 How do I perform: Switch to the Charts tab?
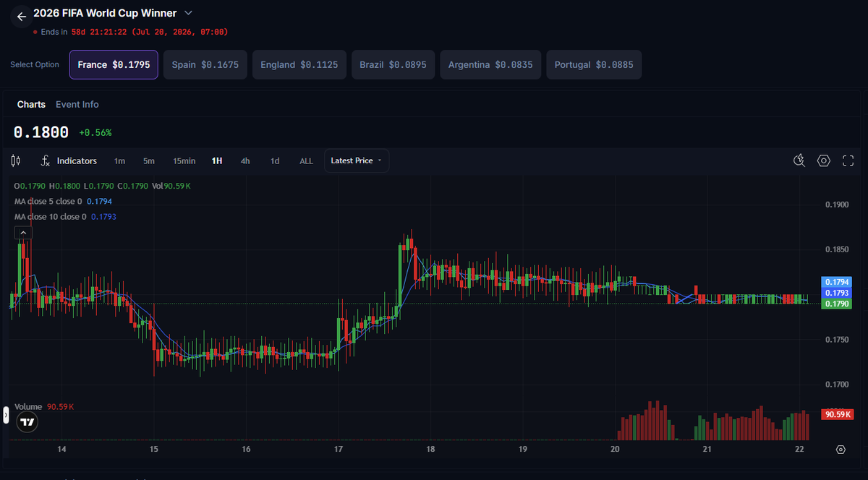pyautogui.click(x=31, y=104)
